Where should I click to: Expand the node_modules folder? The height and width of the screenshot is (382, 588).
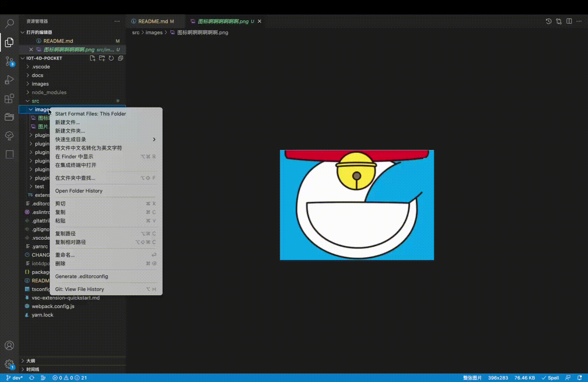pos(73,92)
